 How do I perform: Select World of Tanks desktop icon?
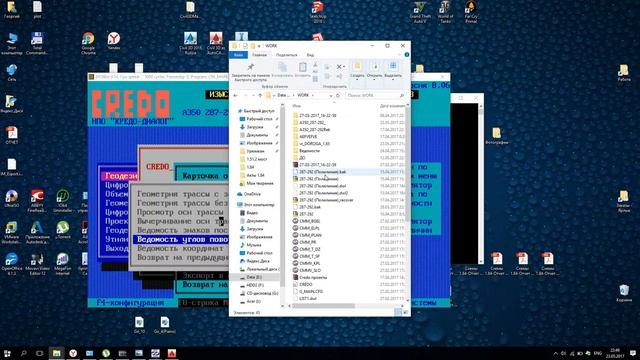click(x=445, y=12)
